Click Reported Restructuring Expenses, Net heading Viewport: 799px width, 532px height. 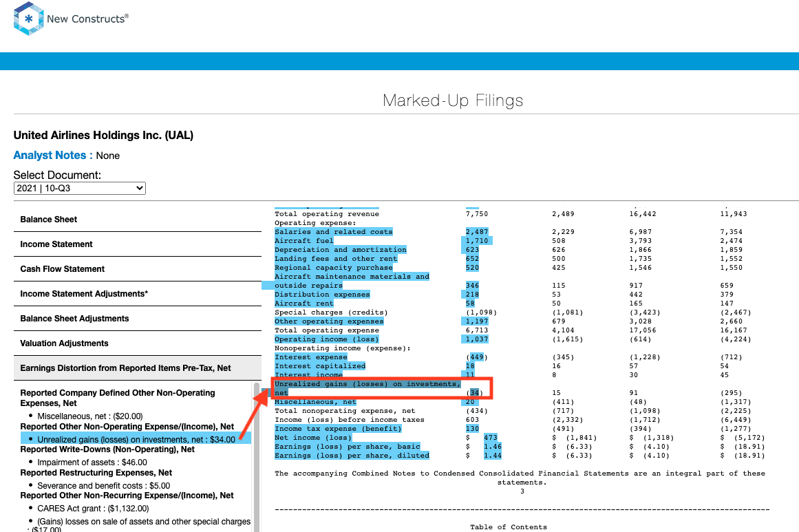click(96, 473)
